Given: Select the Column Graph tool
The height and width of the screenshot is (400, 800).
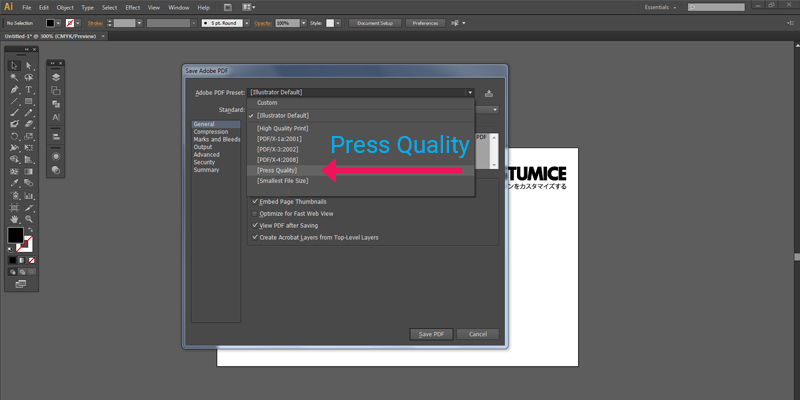Looking at the screenshot, I should pos(29,195).
